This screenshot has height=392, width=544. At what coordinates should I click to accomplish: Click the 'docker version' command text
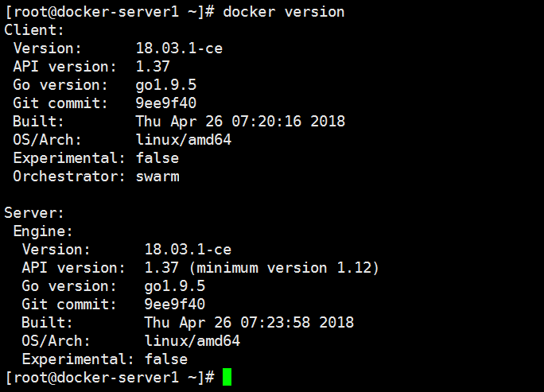pos(283,12)
